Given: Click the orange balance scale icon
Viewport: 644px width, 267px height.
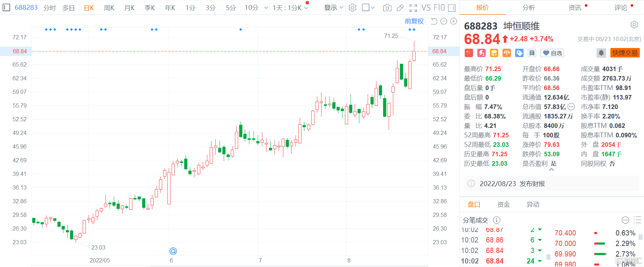Looking at the screenshot, I should pyautogui.click(x=507, y=53).
